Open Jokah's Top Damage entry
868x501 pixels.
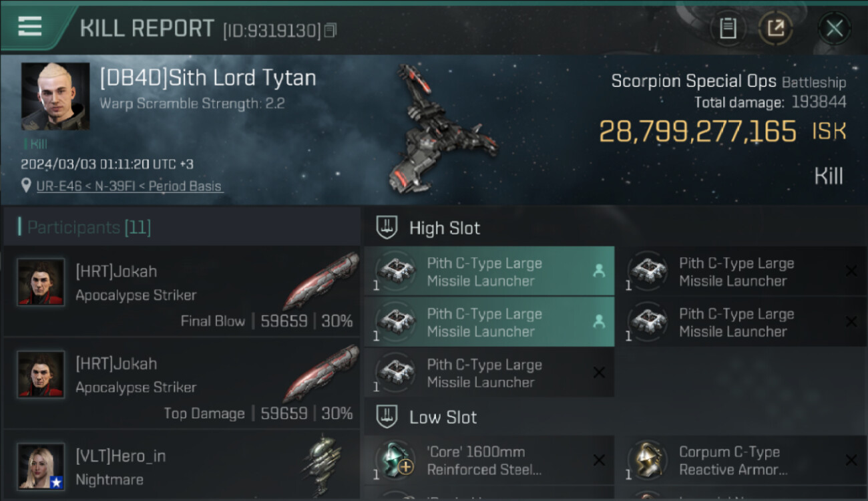(x=180, y=387)
